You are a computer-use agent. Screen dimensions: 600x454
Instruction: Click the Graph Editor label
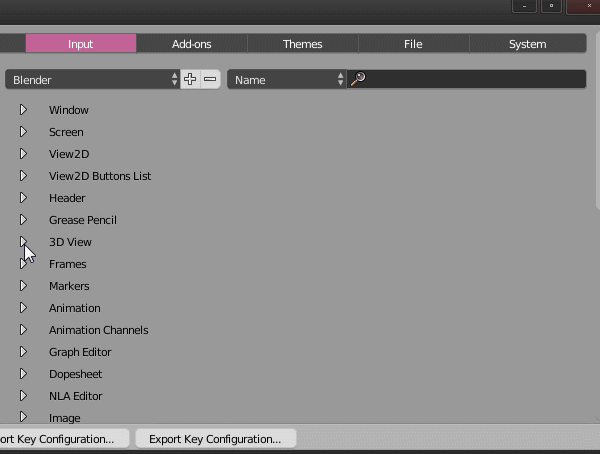pos(80,352)
